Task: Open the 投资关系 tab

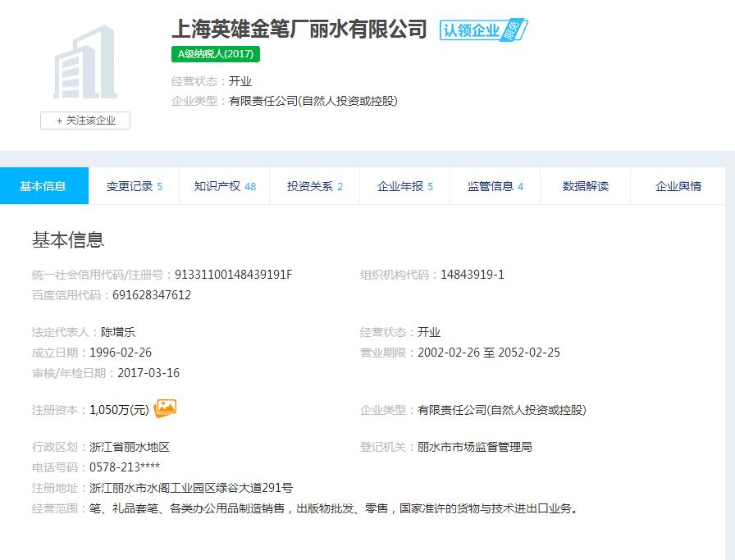Action: click(314, 186)
